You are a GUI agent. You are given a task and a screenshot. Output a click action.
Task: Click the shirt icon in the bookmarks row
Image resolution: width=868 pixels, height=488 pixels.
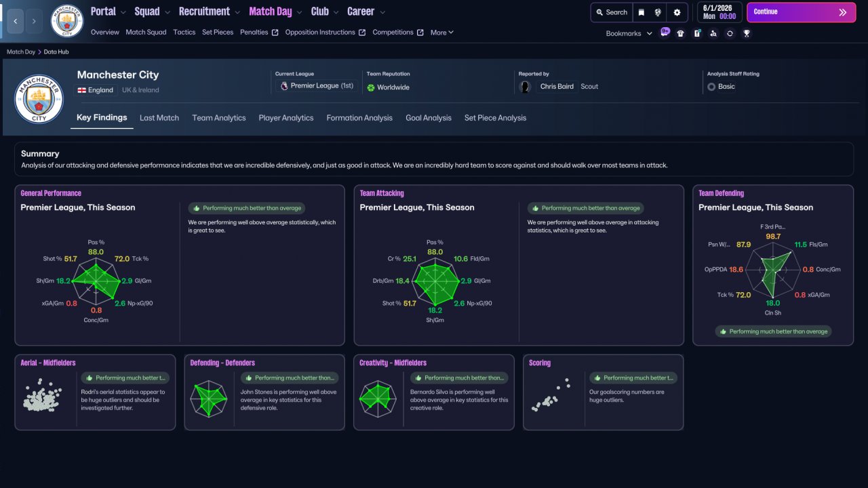point(681,33)
